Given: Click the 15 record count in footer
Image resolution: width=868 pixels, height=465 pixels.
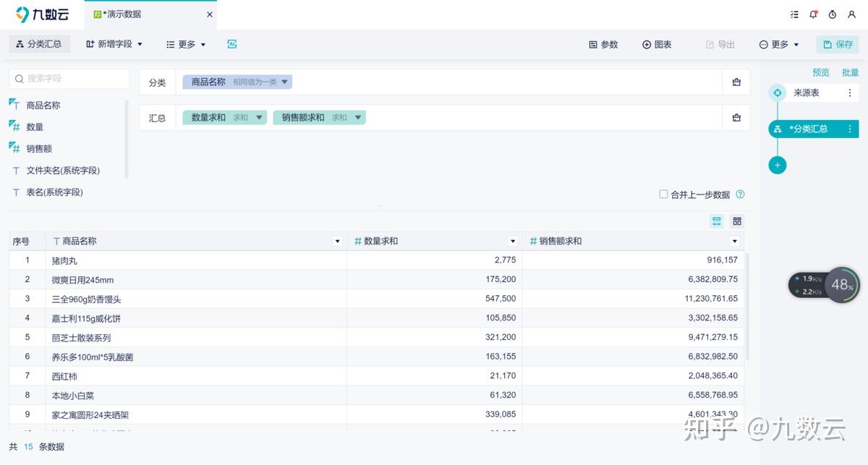Looking at the screenshot, I should tap(28, 447).
